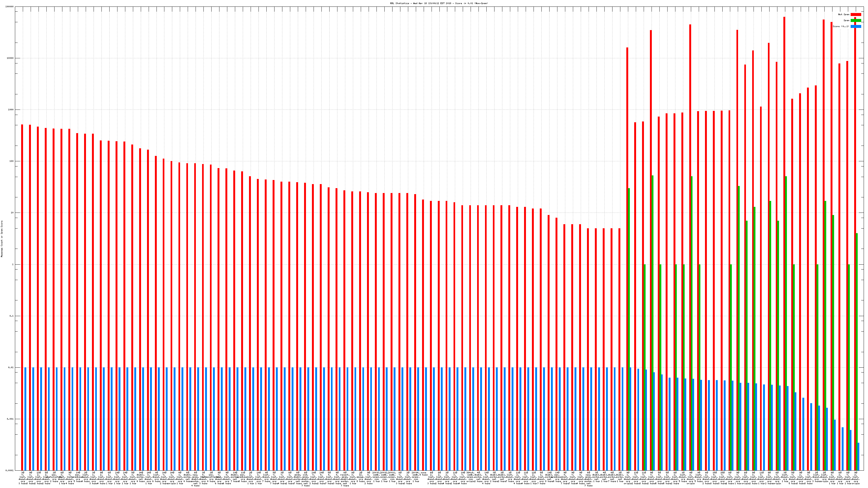The image size is (868, 488).
Task: Click the 10000 y-axis tick label
Action: pos(10,58)
